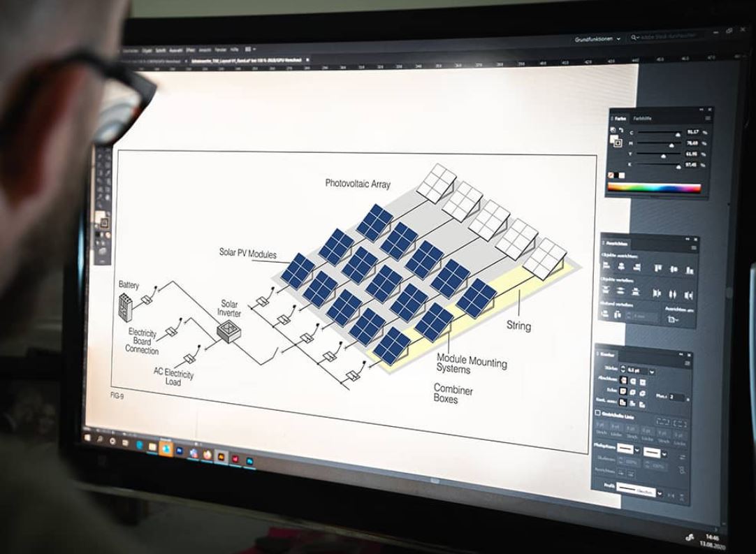756x554 pixels.
Task: Switch to the Farbhilfe tab
Action: tap(642, 119)
